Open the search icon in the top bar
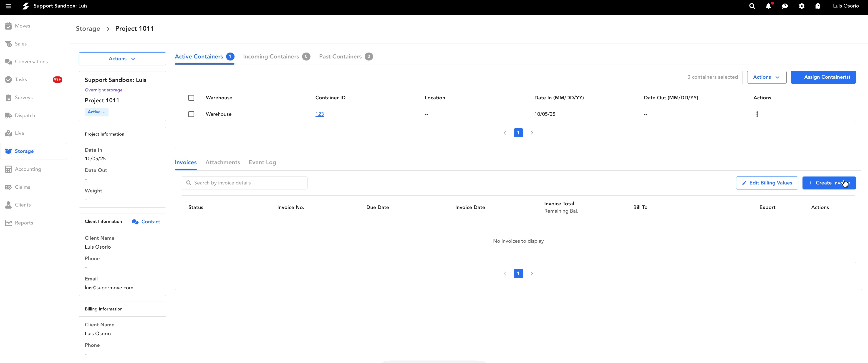This screenshot has width=868, height=363. tap(752, 6)
